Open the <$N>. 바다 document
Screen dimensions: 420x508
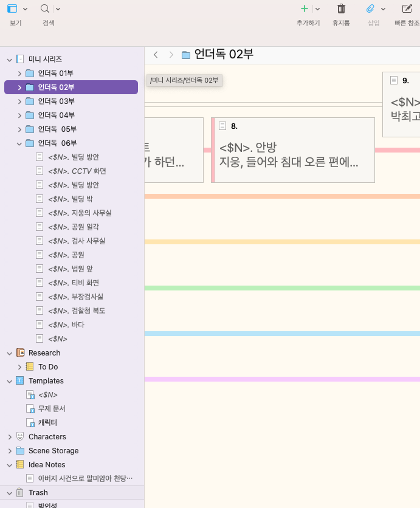[x=66, y=324]
